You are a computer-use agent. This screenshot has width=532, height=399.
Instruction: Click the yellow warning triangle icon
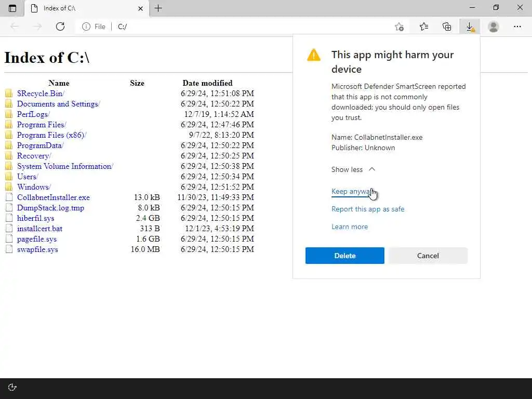click(x=313, y=55)
